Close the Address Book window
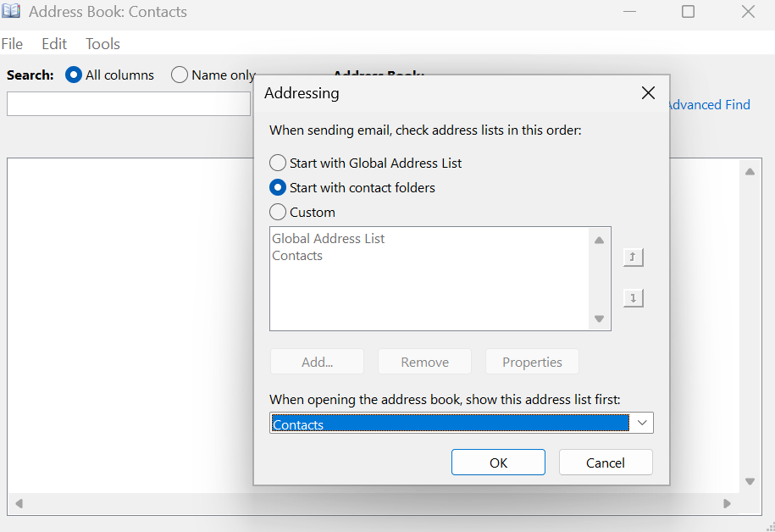 (x=748, y=11)
